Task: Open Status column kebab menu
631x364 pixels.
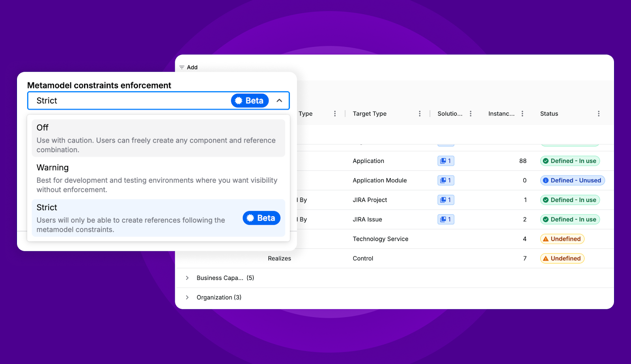Action: pyautogui.click(x=598, y=114)
